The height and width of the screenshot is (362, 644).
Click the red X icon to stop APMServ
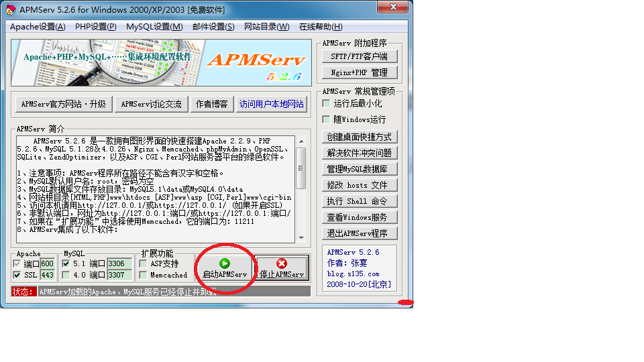coord(282,263)
